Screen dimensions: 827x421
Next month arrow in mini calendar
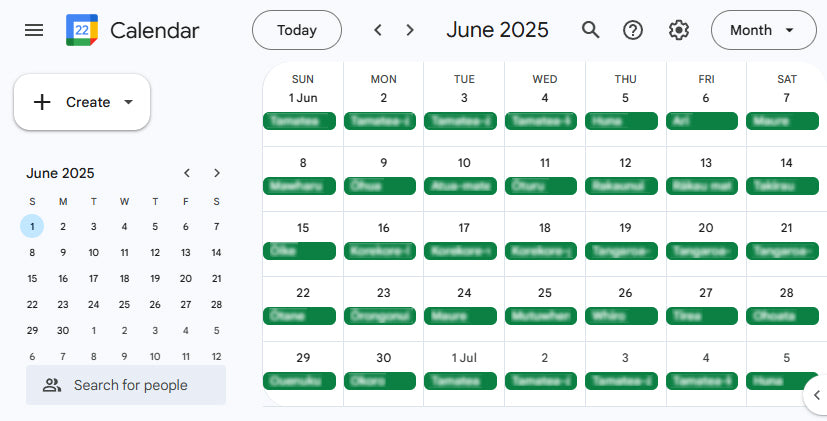click(x=217, y=173)
